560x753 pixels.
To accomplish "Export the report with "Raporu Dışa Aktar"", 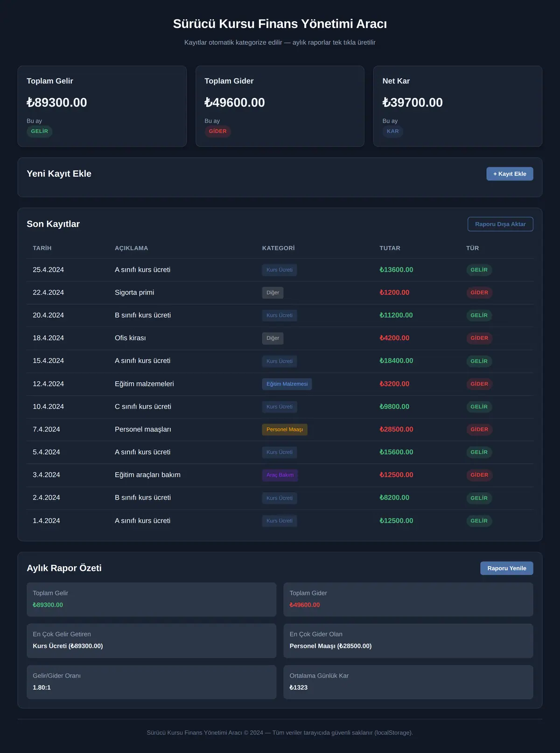I will 500,224.
